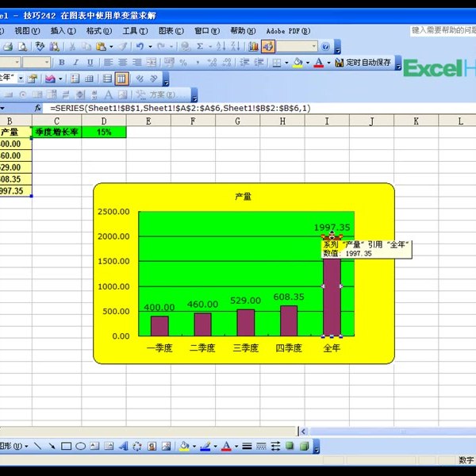Toggle the Drawing toolbar icon
Viewport: 476px width, 476px height.
pyautogui.click(x=268, y=47)
